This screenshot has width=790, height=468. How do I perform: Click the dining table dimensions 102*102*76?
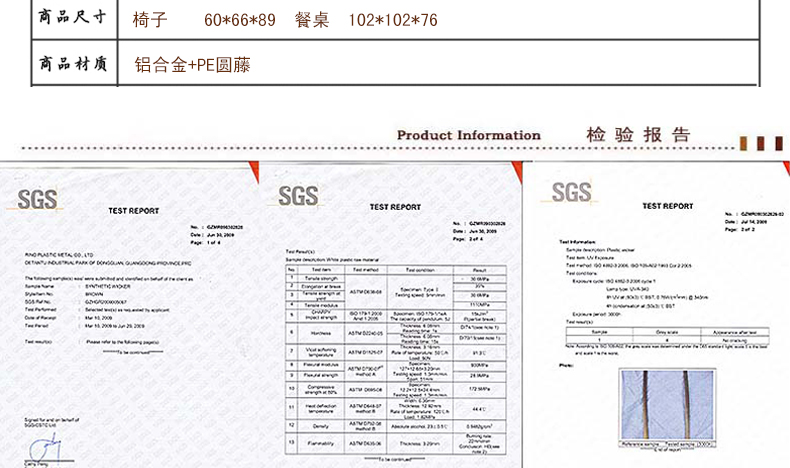(393, 19)
